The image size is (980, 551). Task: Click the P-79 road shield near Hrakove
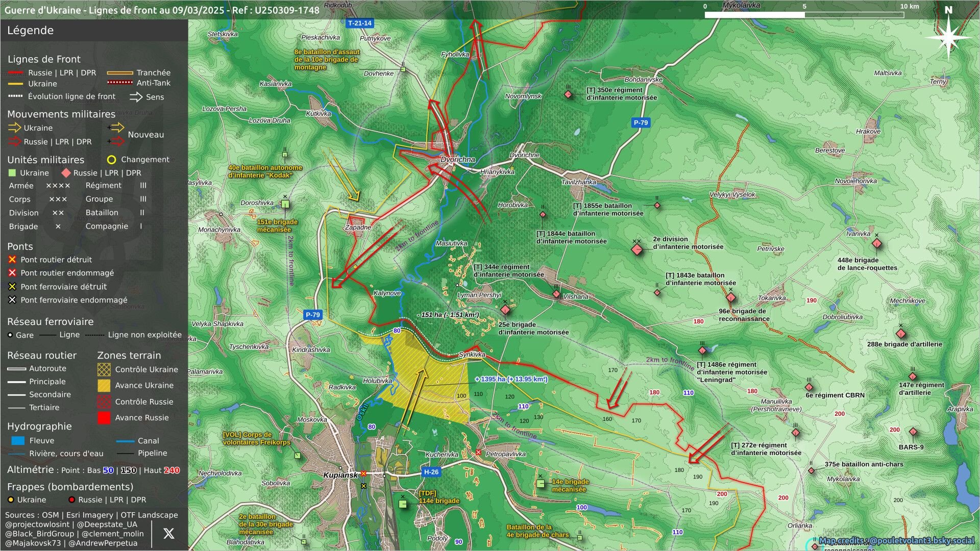pyautogui.click(x=641, y=122)
